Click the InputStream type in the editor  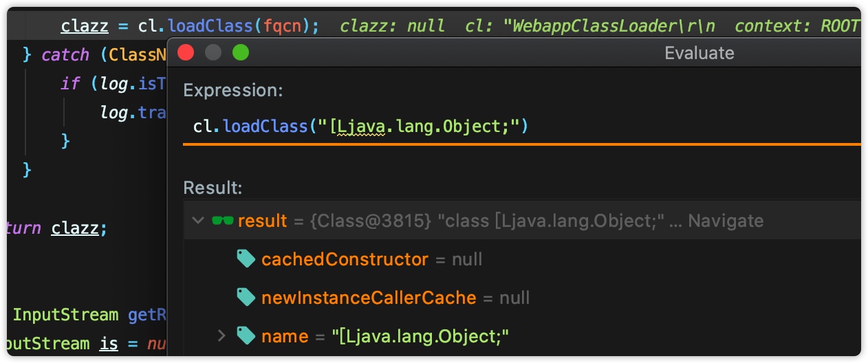(66, 315)
